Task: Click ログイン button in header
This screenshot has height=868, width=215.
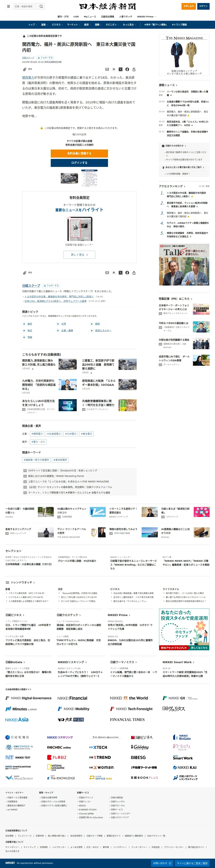Action: [203, 6]
